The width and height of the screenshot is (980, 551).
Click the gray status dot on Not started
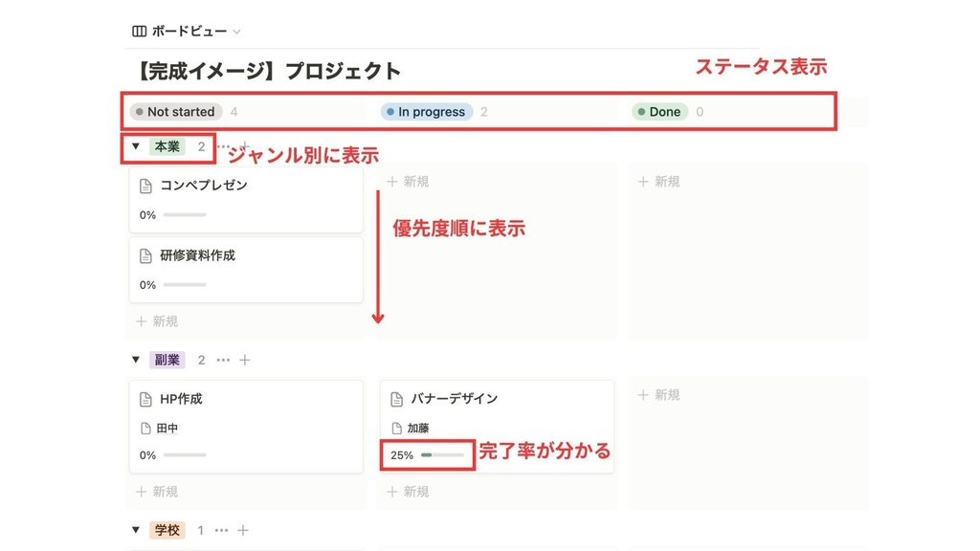point(141,111)
